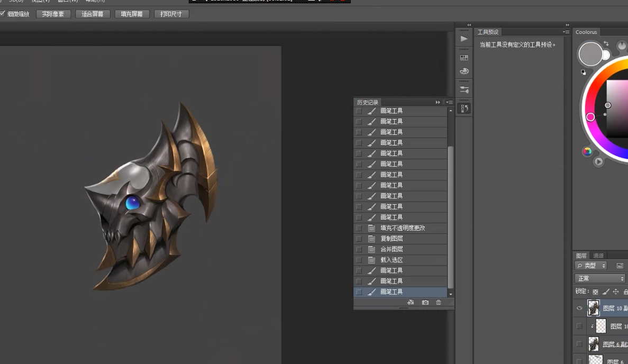The height and width of the screenshot is (364, 628).
Task: Toggle the History panel icon in the dock
Action: tap(464, 108)
